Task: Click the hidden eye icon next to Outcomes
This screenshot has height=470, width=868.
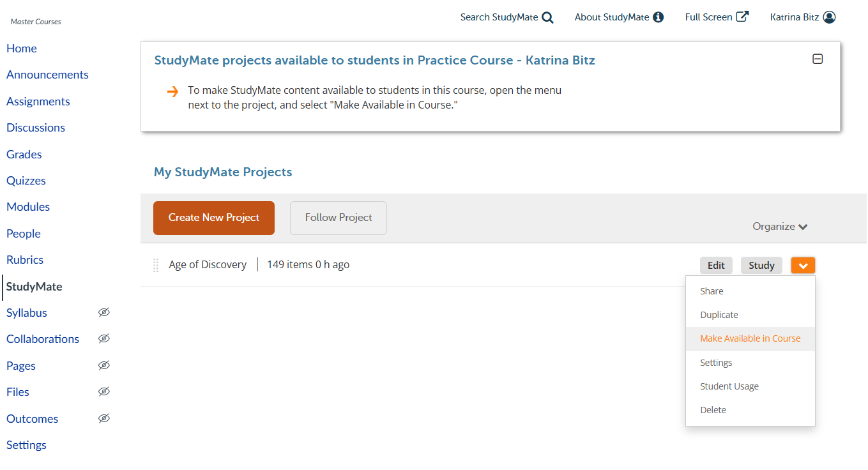Action: click(104, 418)
